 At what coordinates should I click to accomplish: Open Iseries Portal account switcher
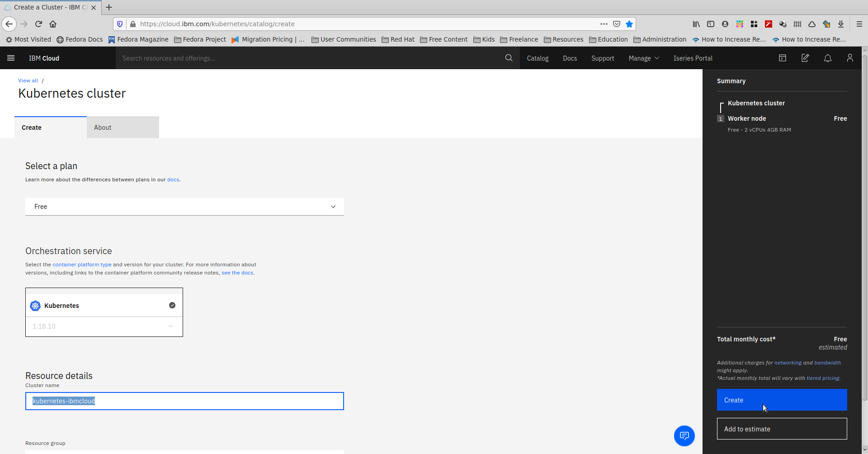tap(693, 58)
